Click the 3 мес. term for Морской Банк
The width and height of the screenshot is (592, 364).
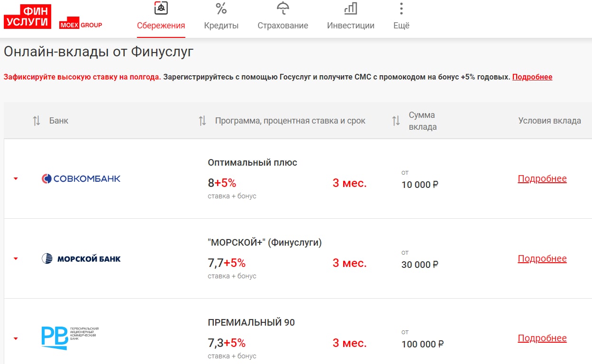point(349,263)
